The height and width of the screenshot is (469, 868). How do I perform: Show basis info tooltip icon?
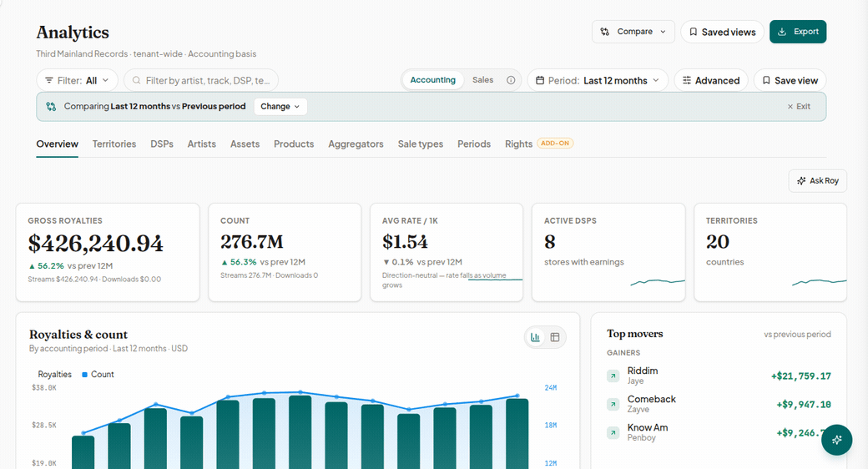[511, 80]
